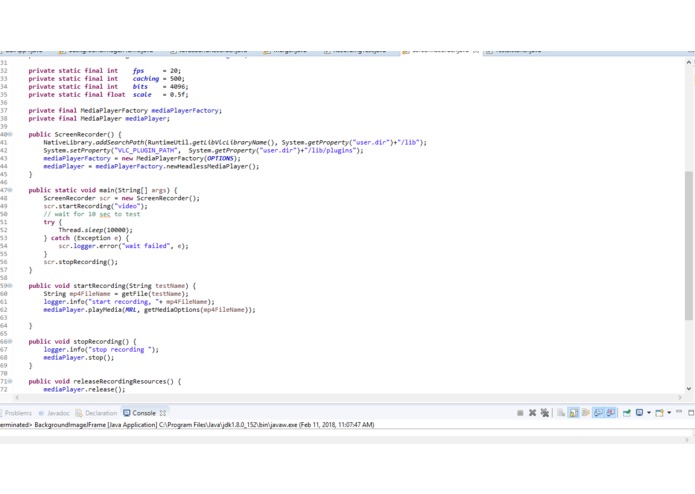The image size is (695, 494).
Task: Click the editor vertical scrollbar thumb
Action: point(688,245)
